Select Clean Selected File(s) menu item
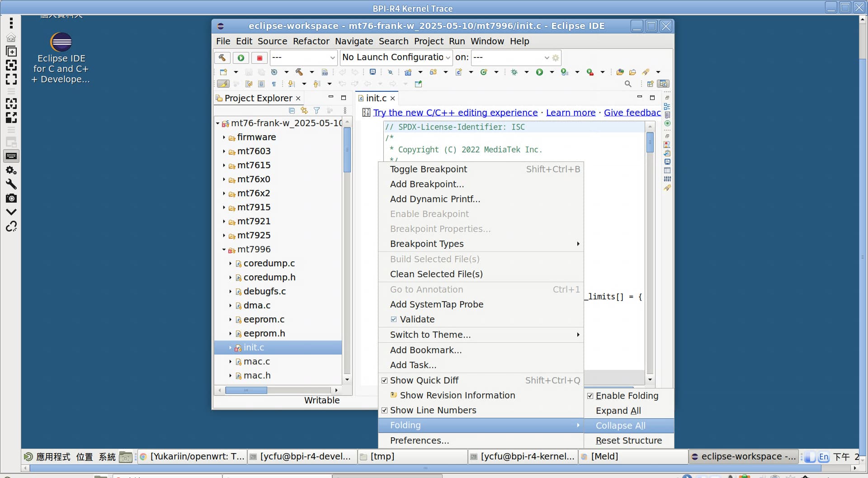Screen dimensions: 868x478 pyautogui.click(x=481, y=274)
